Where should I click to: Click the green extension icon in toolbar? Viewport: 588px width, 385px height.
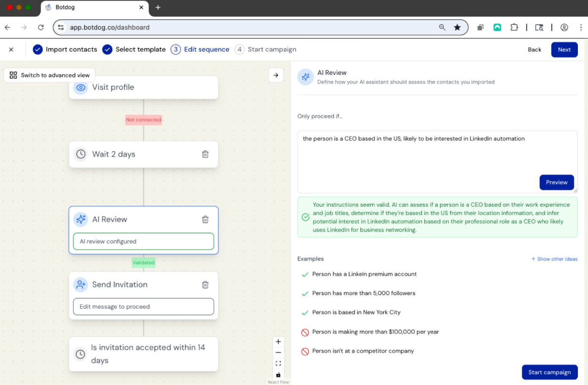tap(497, 28)
